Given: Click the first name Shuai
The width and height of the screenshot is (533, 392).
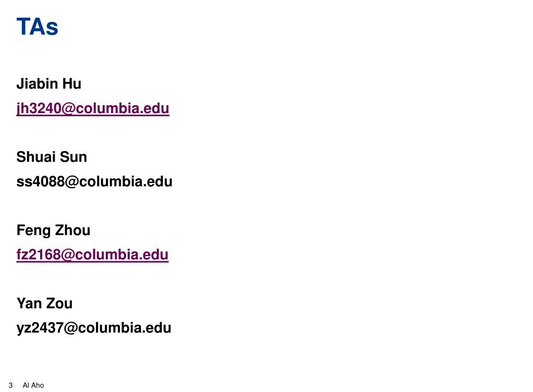Looking at the screenshot, I should coord(36,157).
